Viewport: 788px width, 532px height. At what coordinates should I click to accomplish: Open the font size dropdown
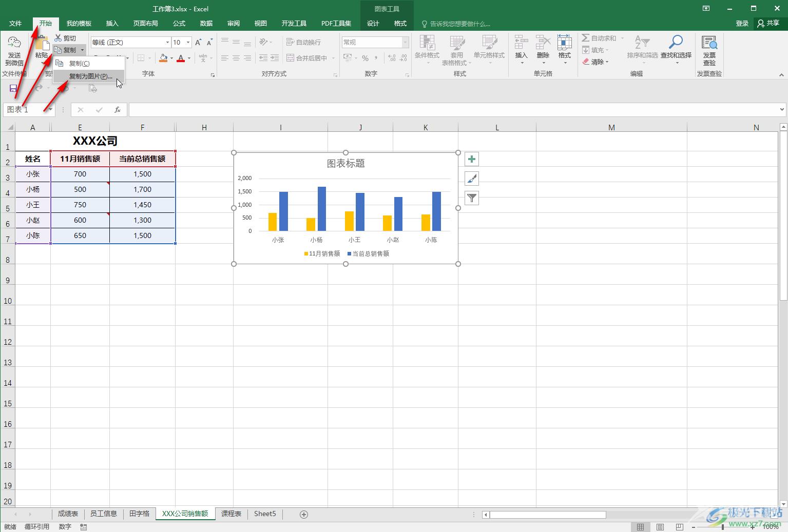188,42
